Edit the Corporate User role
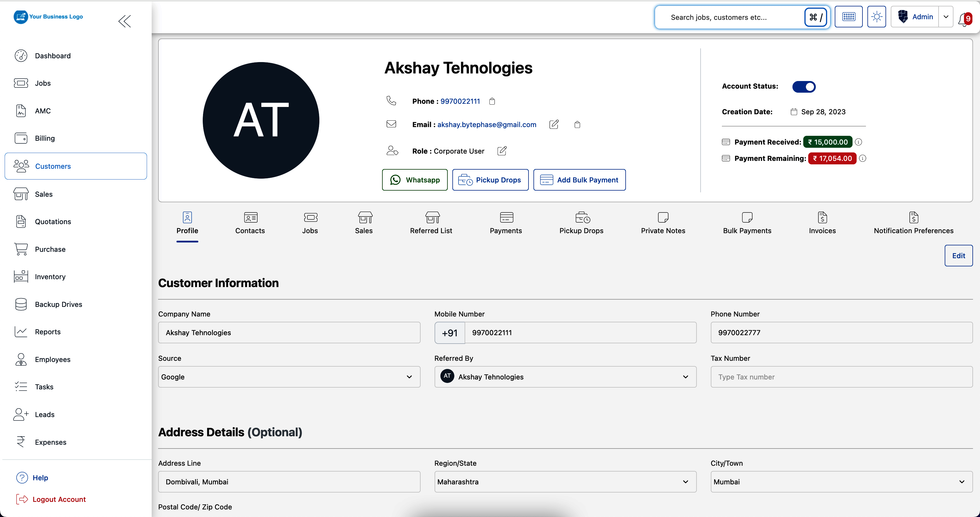This screenshot has width=980, height=517. click(502, 151)
